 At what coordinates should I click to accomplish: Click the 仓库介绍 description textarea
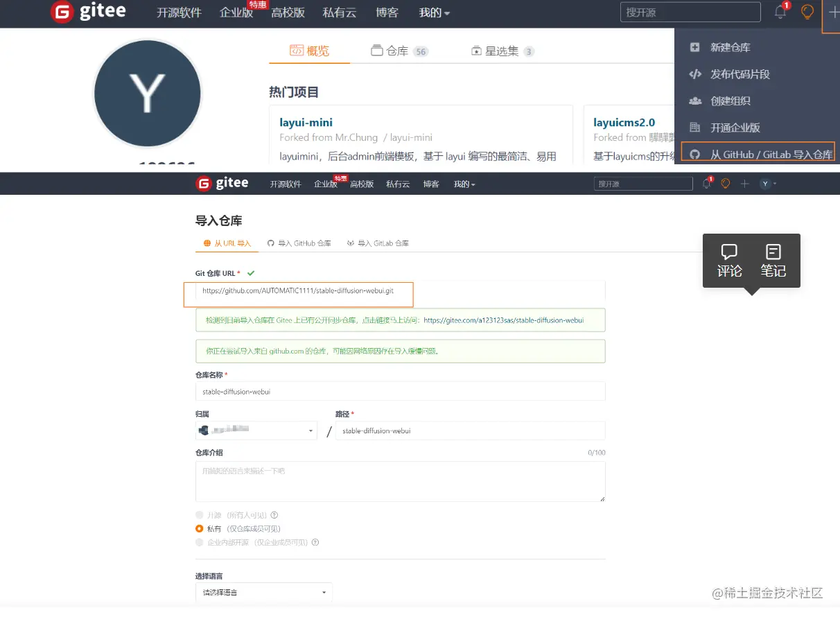[x=401, y=481]
